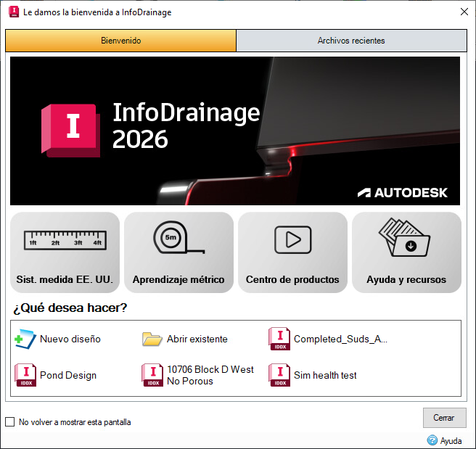Open the Ayuda help link
The height and width of the screenshot is (449, 476).
(451, 440)
